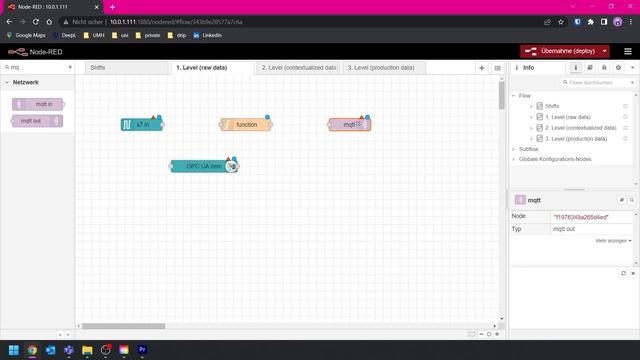The width and height of the screenshot is (640, 360).
Task: Open the deploy options dropdown arrow
Action: pyautogui.click(x=604, y=51)
